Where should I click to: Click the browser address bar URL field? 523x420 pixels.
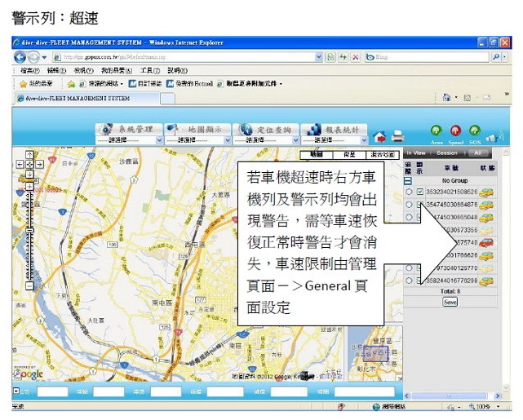[x=187, y=57]
